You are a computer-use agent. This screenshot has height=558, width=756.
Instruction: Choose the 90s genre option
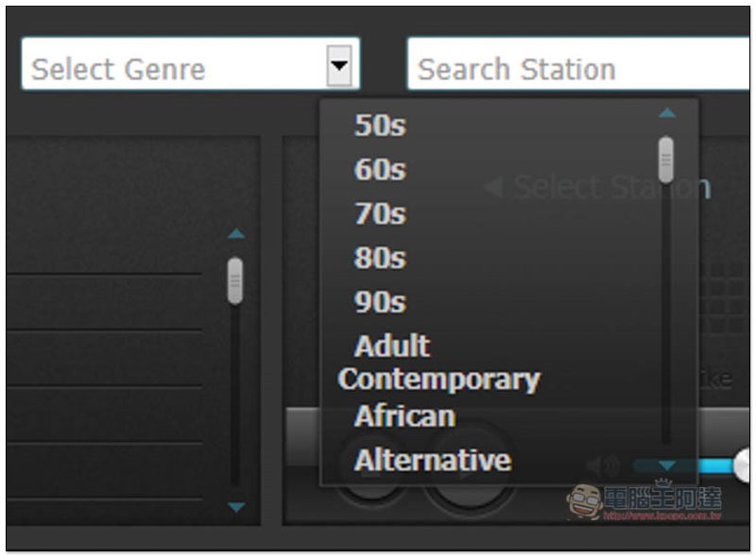pos(380,302)
